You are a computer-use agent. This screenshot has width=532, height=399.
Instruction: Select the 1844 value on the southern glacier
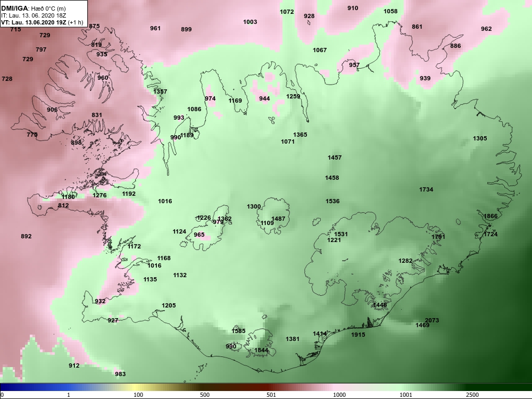pos(261,350)
